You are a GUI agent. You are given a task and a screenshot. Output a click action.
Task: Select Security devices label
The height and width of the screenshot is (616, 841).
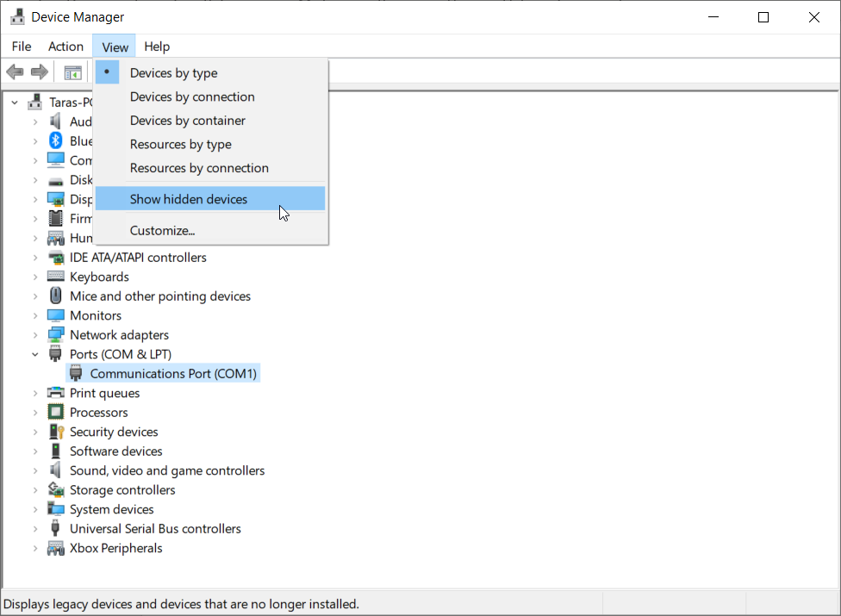114,432
